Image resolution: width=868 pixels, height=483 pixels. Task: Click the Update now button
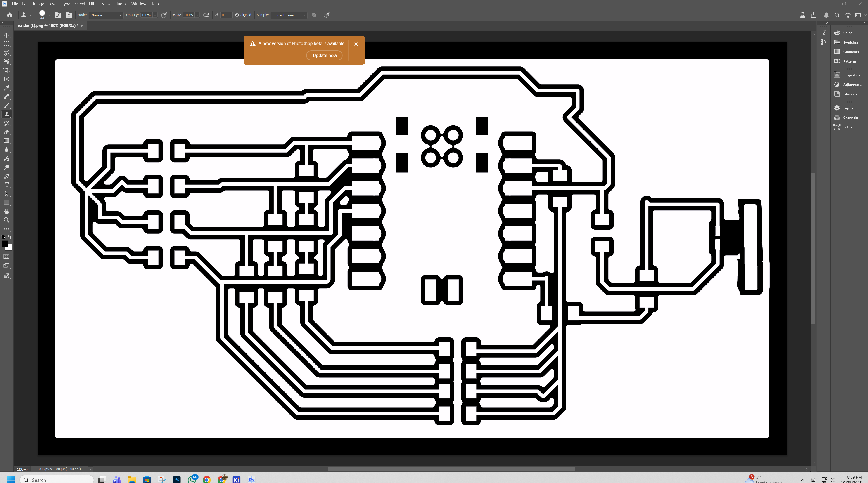(324, 56)
